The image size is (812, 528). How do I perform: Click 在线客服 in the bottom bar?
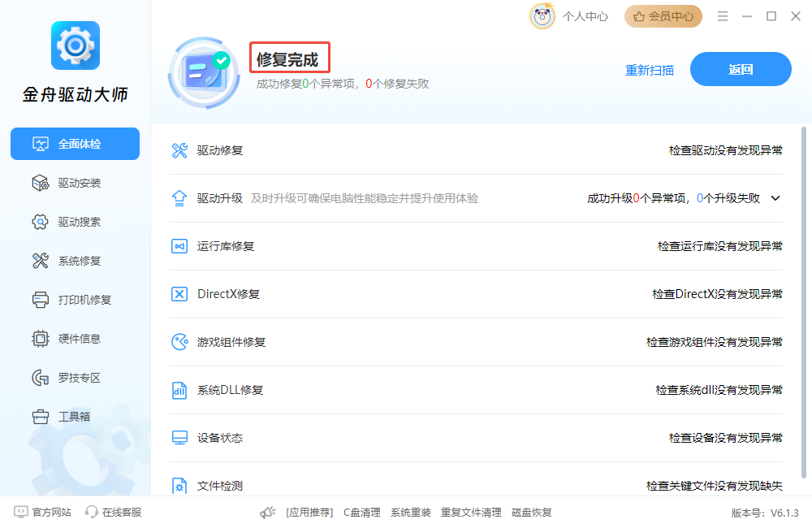(x=114, y=513)
